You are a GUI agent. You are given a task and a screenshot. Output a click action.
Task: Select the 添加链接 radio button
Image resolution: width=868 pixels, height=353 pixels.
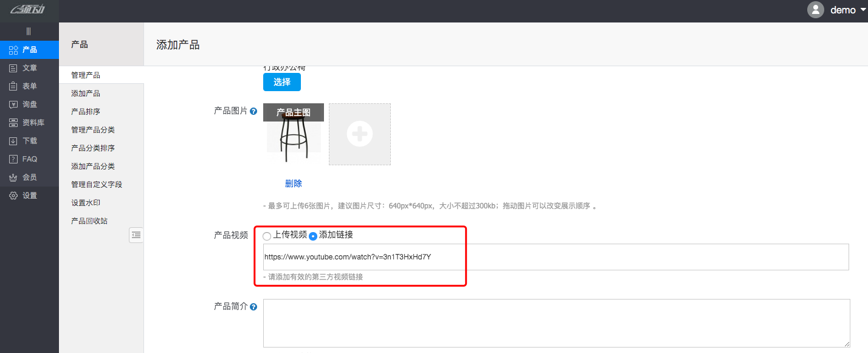pyautogui.click(x=313, y=236)
